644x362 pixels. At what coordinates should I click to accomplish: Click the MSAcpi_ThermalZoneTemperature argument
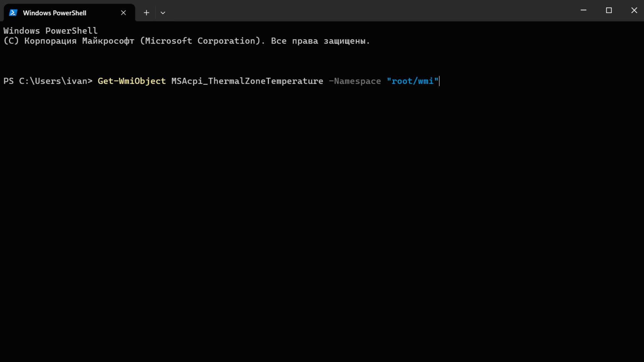click(x=247, y=81)
